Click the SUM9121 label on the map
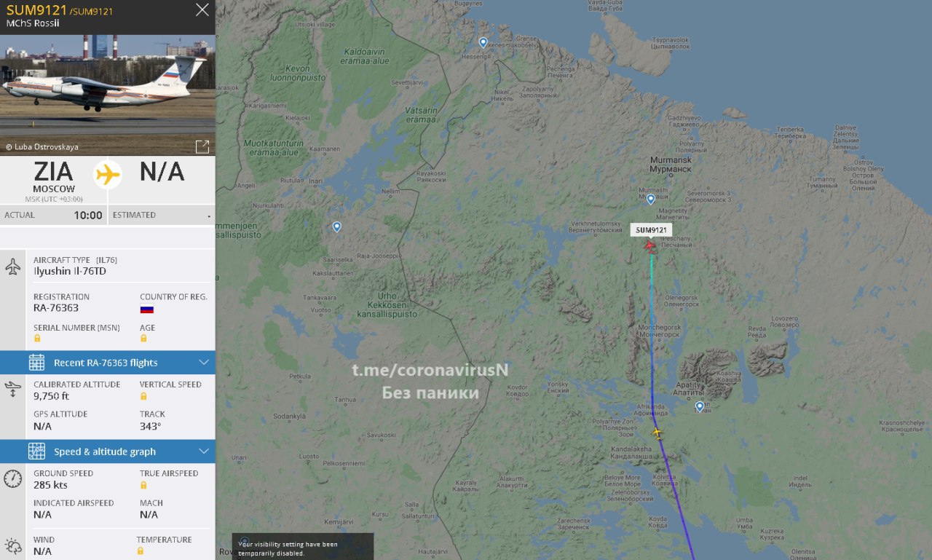This screenshot has width=932, height=560. (x=651, y=230)
